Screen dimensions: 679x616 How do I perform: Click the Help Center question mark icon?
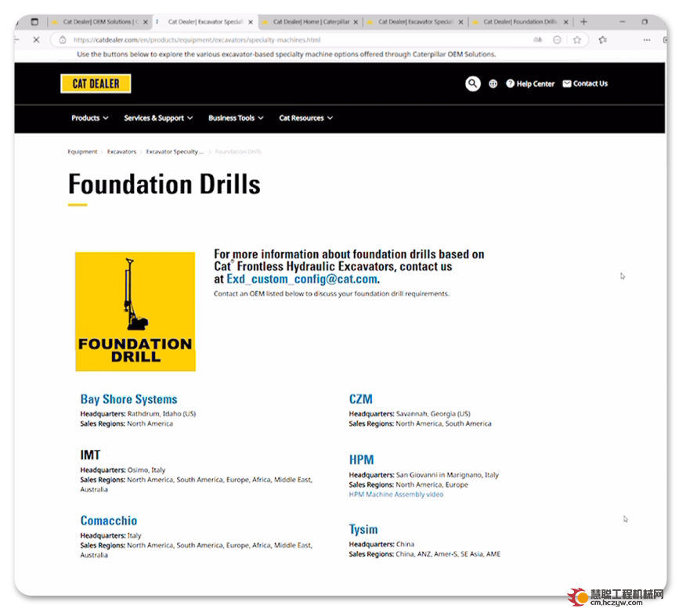[510, 84]
